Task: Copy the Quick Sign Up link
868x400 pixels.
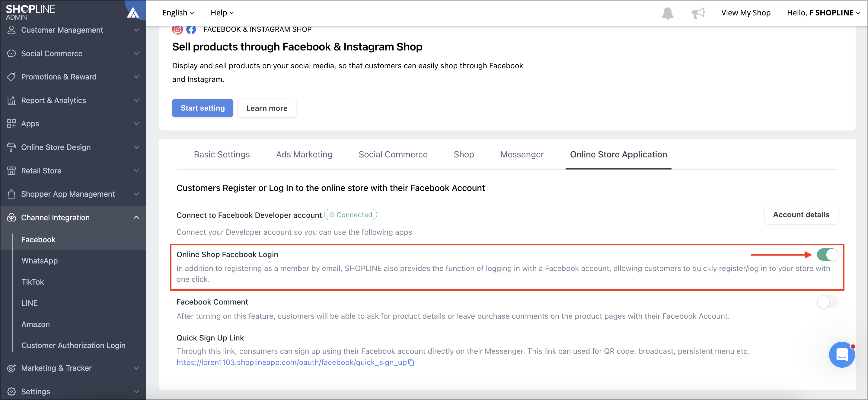Action: (x=411, y=363)
